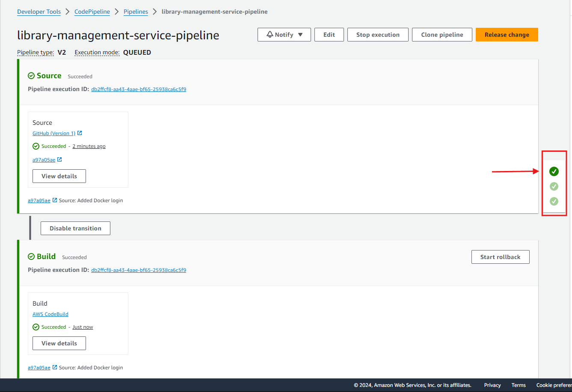Click the '2 minutes ago' timestamp

[89, 146]
